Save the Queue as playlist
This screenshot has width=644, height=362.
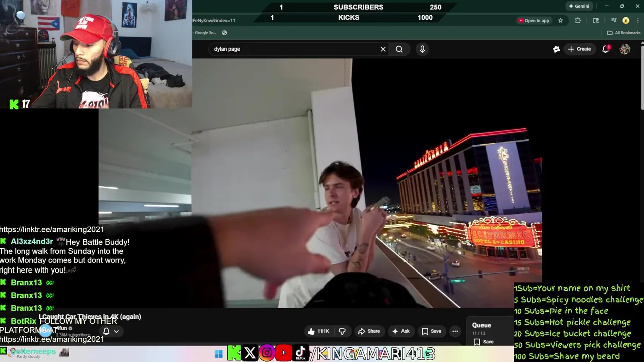pyautogui.click(x=484, y=342)
